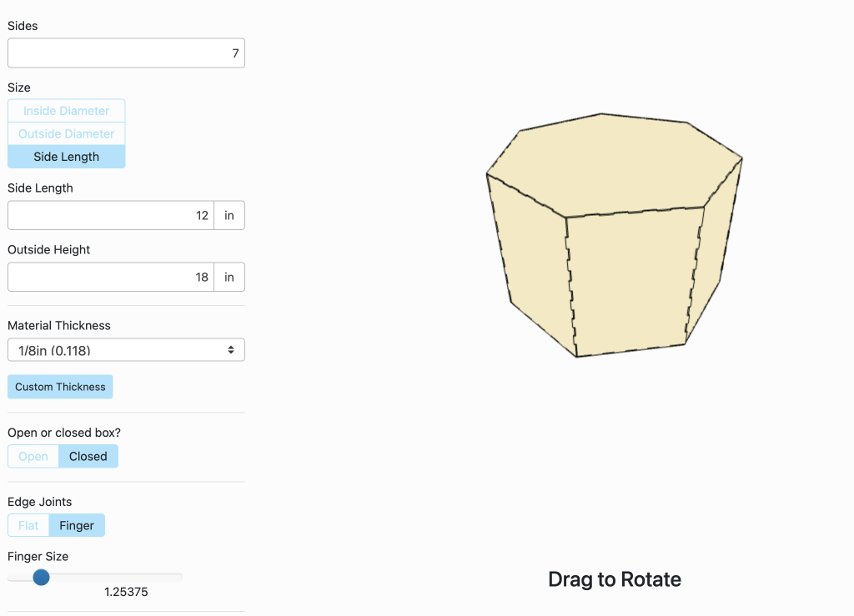This screenshot has height=616, width=854.
Task: Open the Material Thickness dropdown
Action: click(126, 350)
